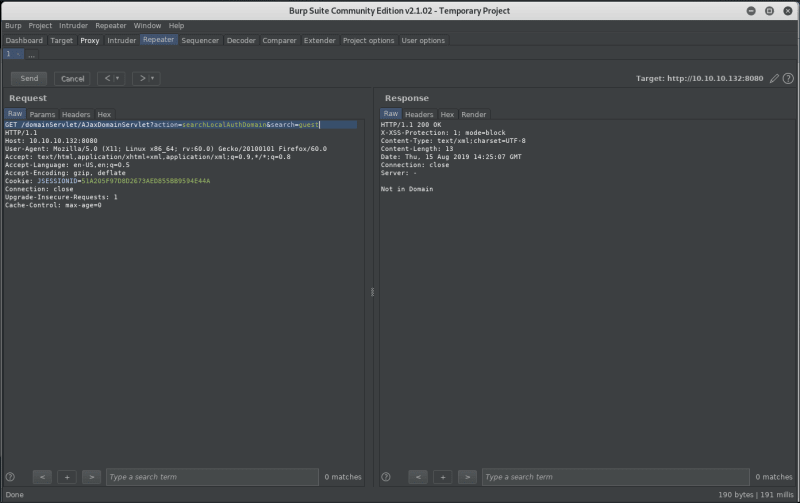Show request Params tab

coord(42,114)
